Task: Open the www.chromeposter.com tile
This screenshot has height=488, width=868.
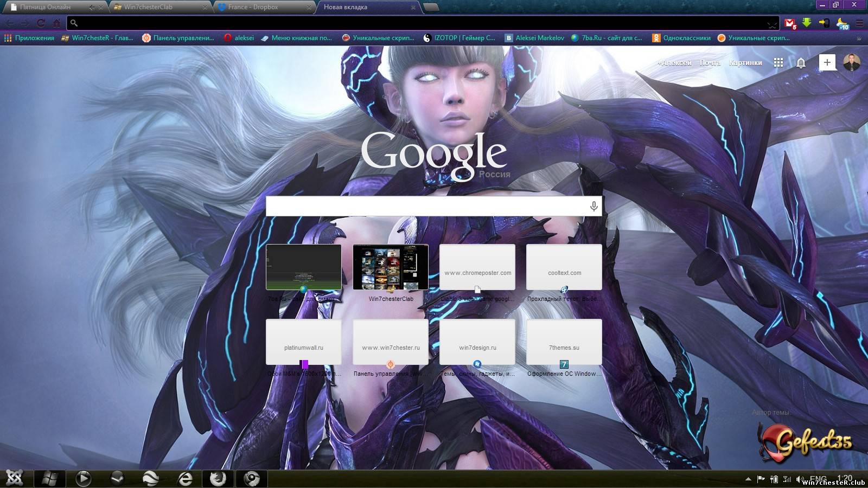Action: pos(477,267)
